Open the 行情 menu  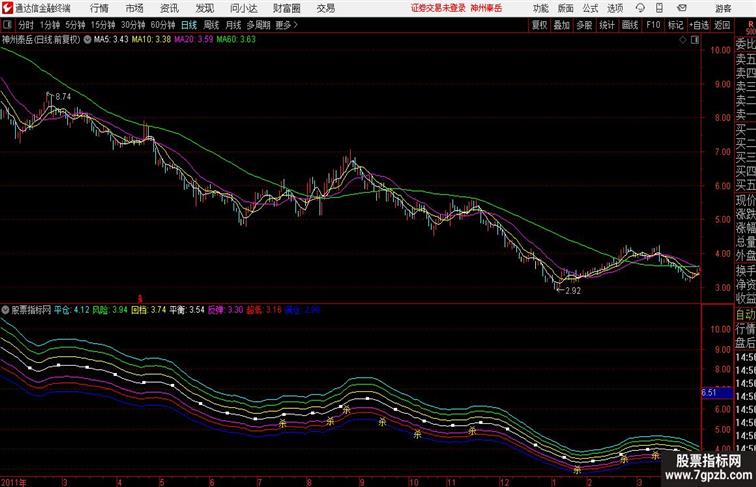coord(99,8)
